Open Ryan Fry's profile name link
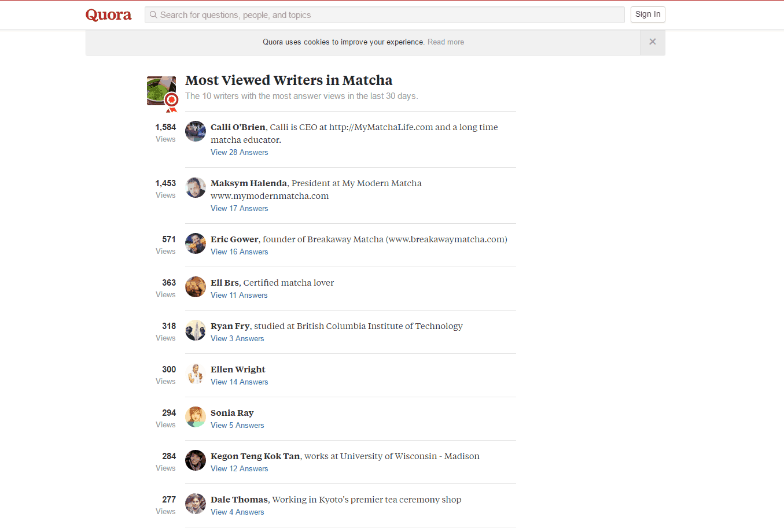The height and width of the screenshot is (532, 784). click(x=230, y=326)
